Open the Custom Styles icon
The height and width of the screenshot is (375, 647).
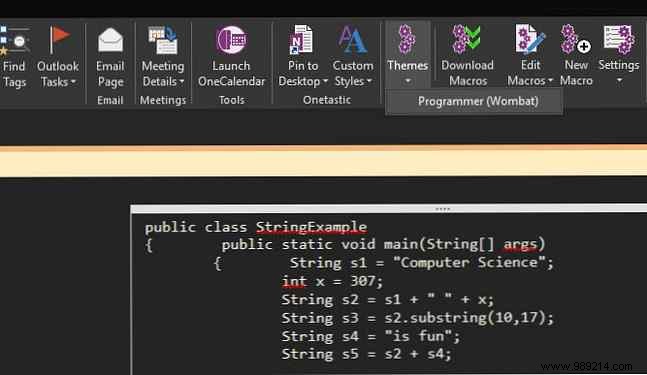[352, 40]
